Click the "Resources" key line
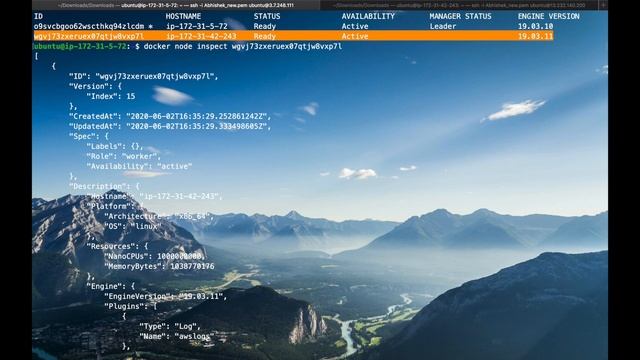The height and width of the screenshot is (360, 640). [x=117, y=246]
